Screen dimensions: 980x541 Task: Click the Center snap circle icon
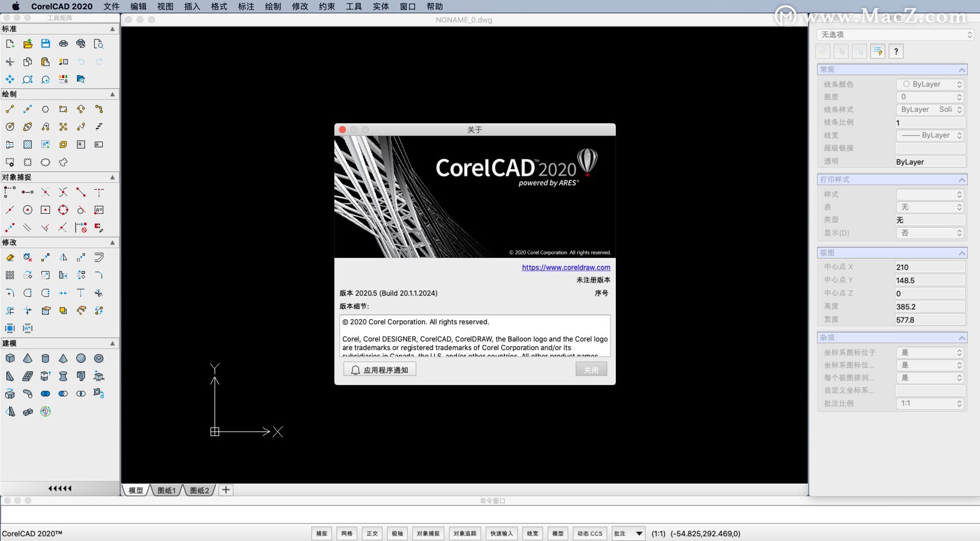(28, 210)
